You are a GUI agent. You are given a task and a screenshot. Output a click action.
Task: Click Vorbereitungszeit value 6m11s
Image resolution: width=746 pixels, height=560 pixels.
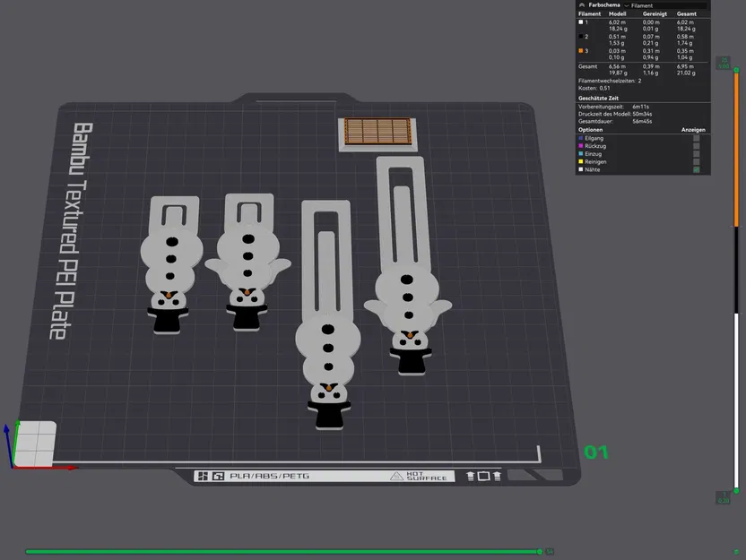[x=640, y=107]
